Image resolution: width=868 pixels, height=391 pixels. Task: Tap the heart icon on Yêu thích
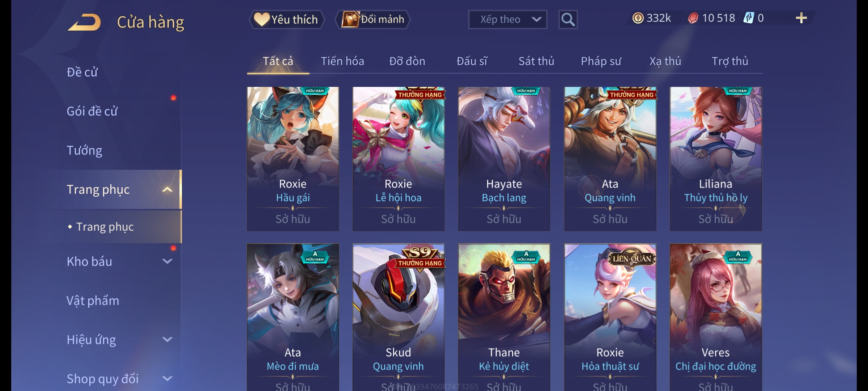(261, 19)
